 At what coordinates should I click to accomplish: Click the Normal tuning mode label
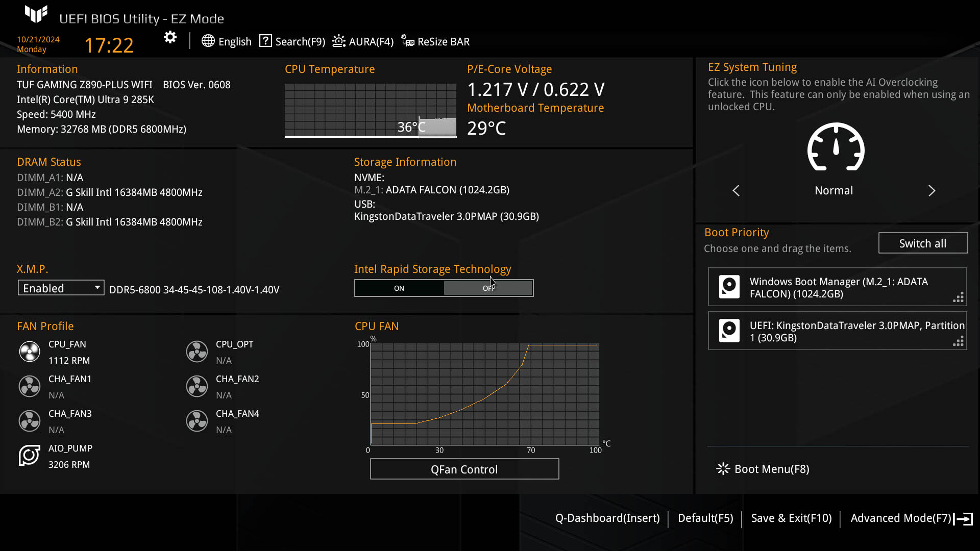pyautogui.click(x=834, y=191)
